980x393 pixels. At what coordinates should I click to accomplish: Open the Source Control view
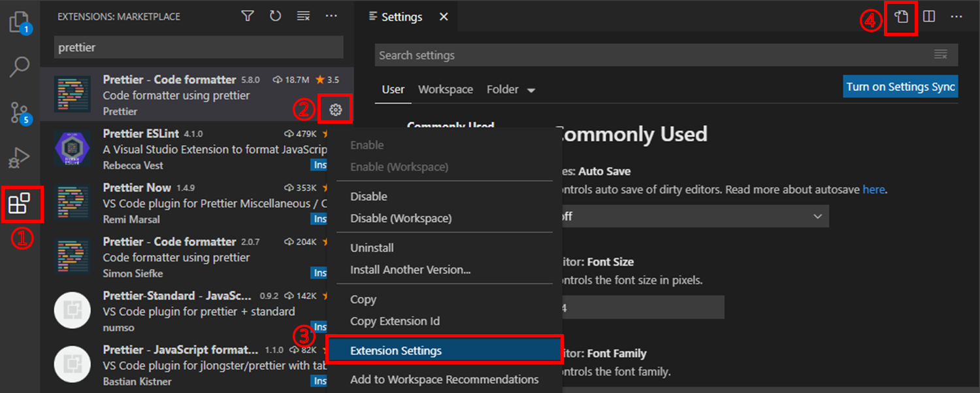[20, 112]
